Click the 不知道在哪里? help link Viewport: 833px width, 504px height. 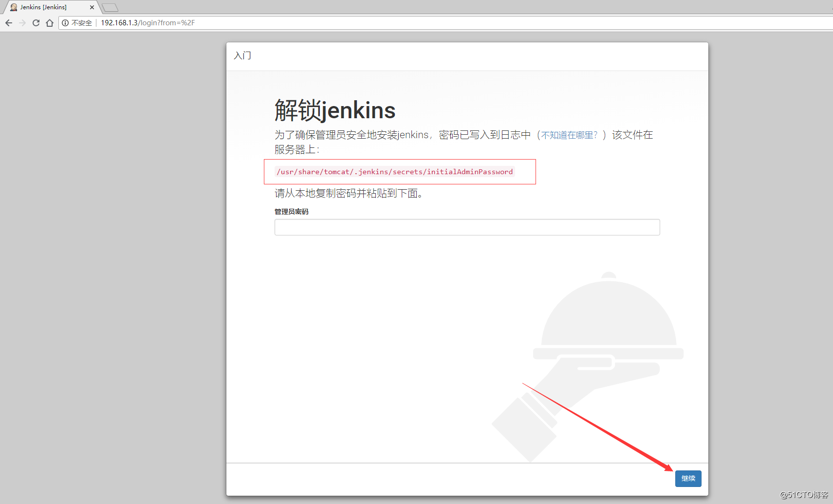569,135
